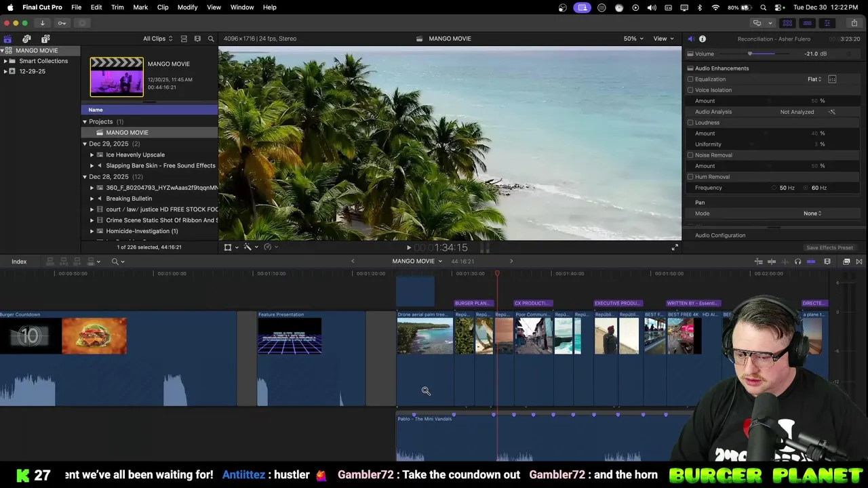Play the viewer from the playhead
The height and width of the screenshot is (488, 868).
click(408, 248)
